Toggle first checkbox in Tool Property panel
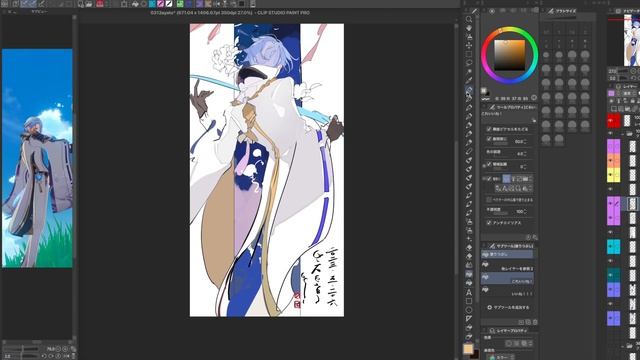The height and width of the screenshot is (360, 640). click(489, 129)
